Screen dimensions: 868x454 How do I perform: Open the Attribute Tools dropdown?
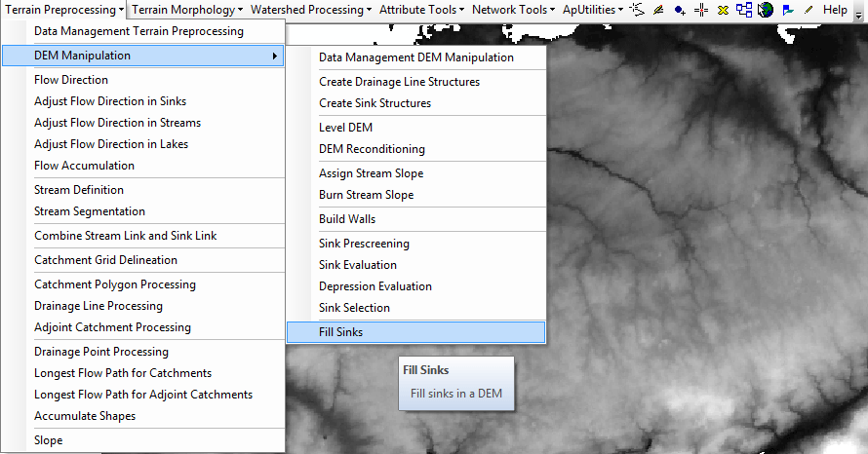pyautogui.click(x=421, y=10)
